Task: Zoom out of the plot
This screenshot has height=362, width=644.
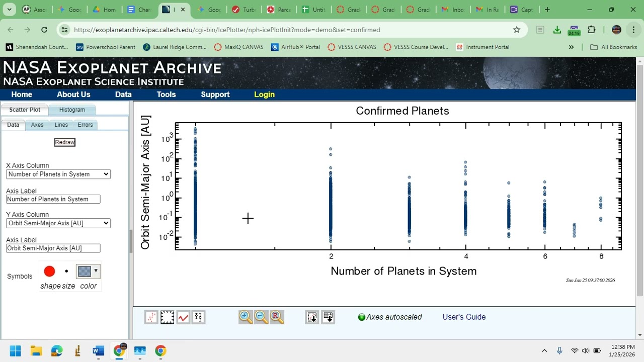Action: pyautogui.click(x=261, y=317)
